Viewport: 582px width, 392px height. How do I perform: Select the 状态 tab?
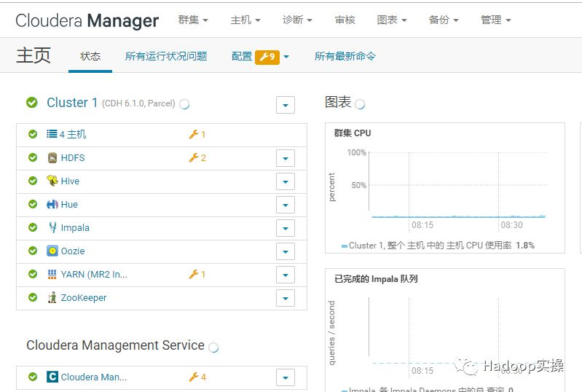coord(90,56)
